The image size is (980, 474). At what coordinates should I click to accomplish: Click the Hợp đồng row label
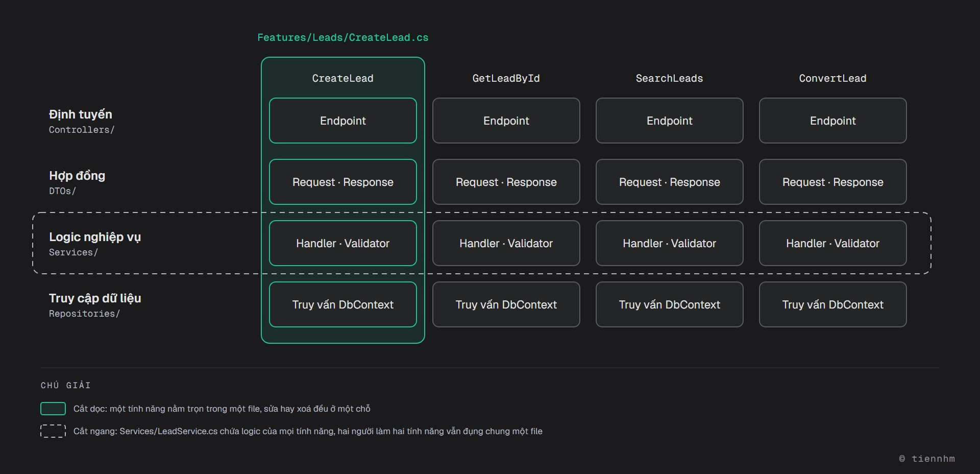(77, 176)
